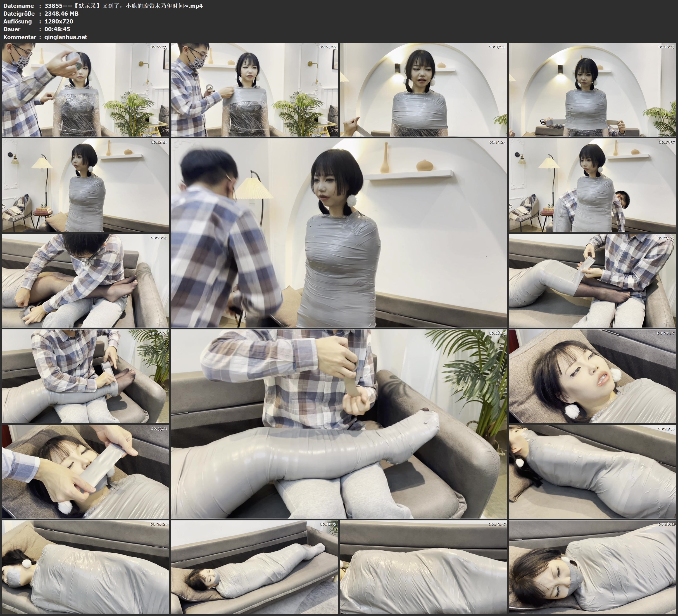
Task: Click the thumbnail labeled 00:38:29
Action: (x=85, y=567)
